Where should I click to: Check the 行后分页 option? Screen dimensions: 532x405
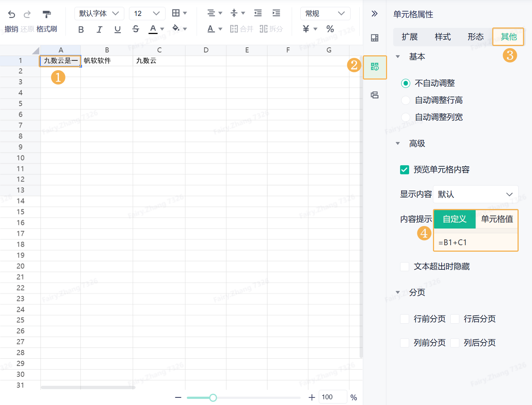[455, 319]
